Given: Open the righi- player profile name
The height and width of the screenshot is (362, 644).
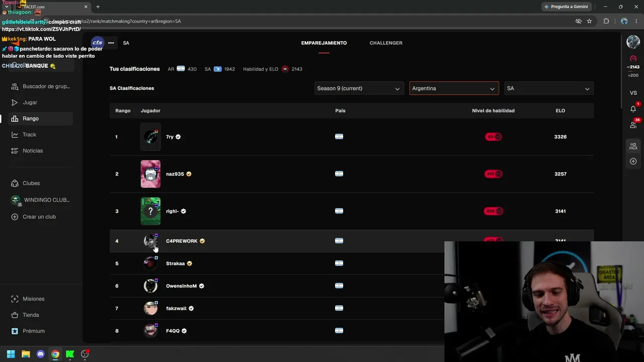Looking at the screenshot, I should [x=173, y=211].
